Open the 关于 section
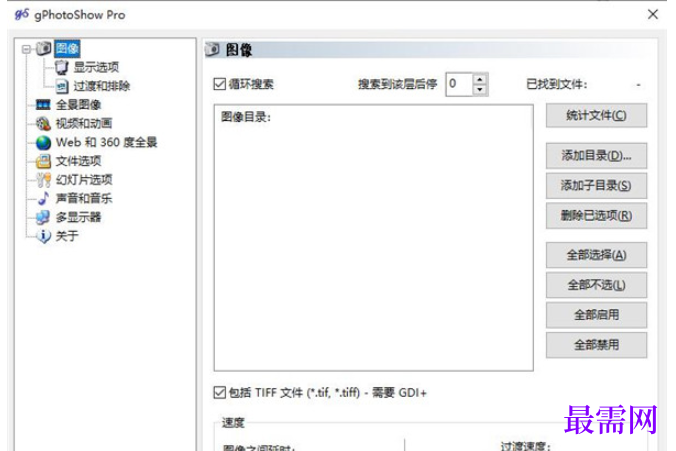Image resolution: width=676 pixels, height=451 pixels. tap(67, 236)
